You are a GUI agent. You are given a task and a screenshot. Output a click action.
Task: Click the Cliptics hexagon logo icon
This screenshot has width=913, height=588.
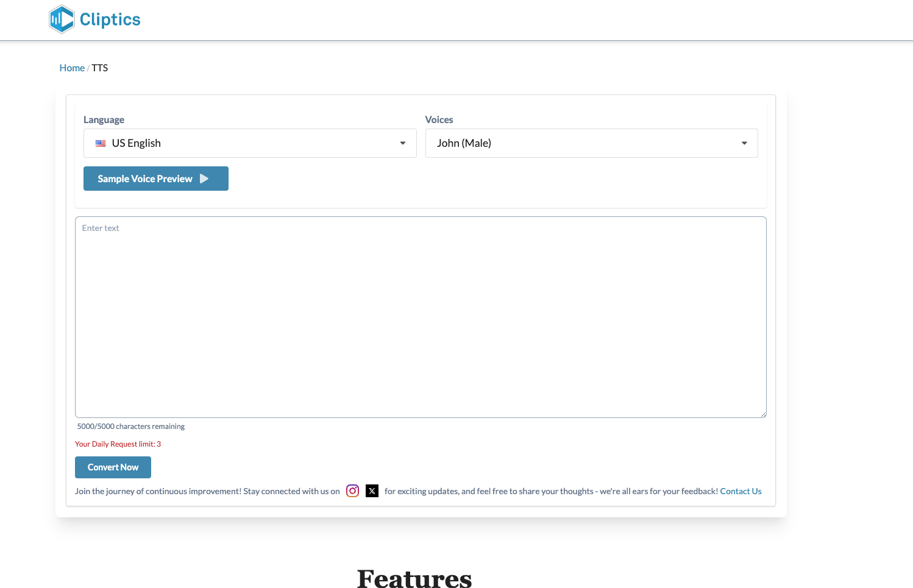(61, 19)
